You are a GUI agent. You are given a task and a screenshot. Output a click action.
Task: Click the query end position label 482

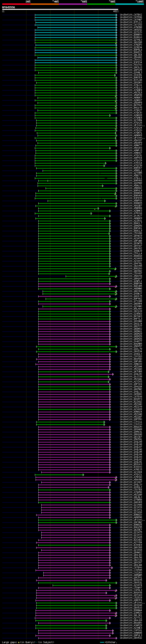115,11
